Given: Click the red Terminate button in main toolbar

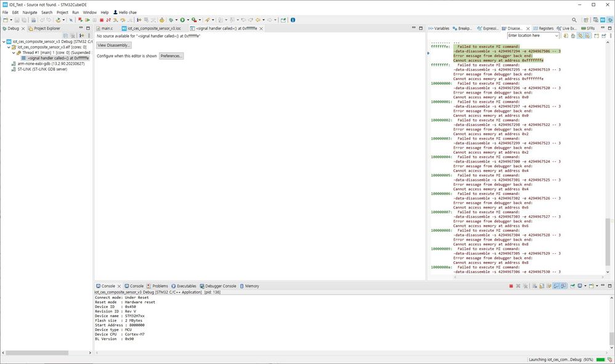Looking at the screenshot, I should (x=101, y=20).
